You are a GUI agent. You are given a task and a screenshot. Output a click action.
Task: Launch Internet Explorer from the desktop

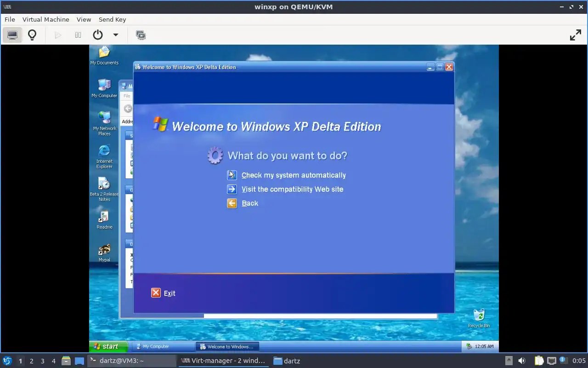coord(104,156)
